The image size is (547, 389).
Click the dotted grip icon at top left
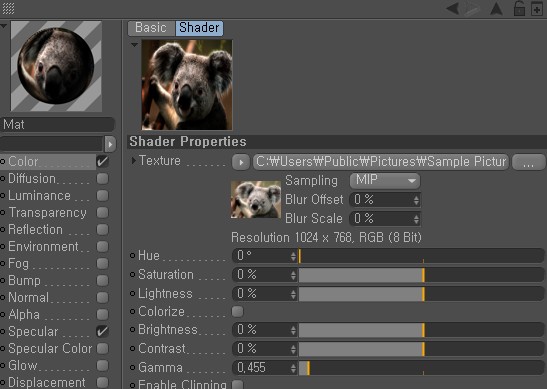tap(8, 8)
